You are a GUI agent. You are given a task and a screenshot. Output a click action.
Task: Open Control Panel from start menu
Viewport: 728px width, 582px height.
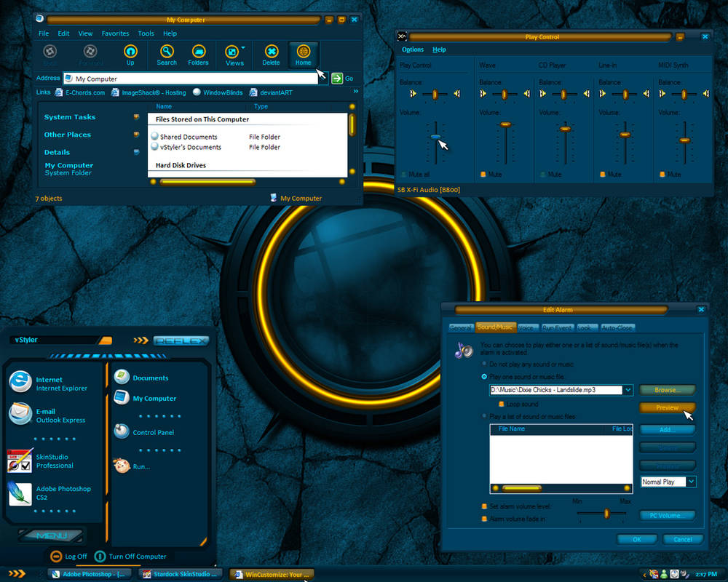(x=144, y=431)
